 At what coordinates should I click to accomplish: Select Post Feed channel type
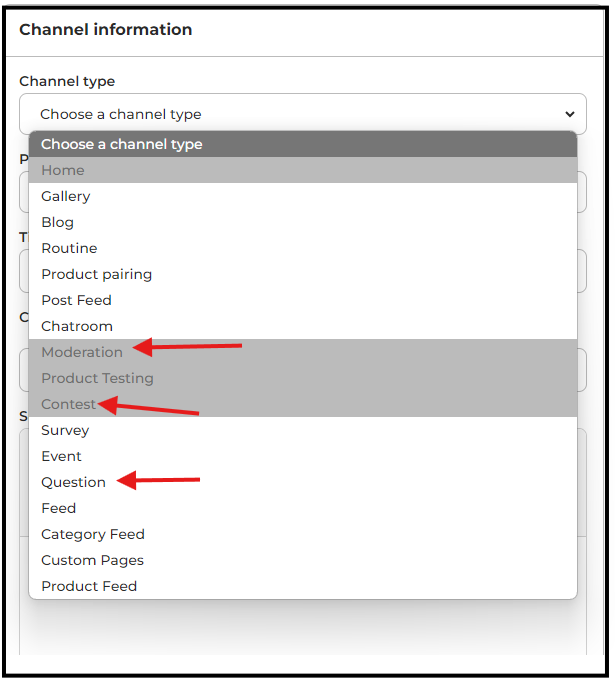point(76,300)
